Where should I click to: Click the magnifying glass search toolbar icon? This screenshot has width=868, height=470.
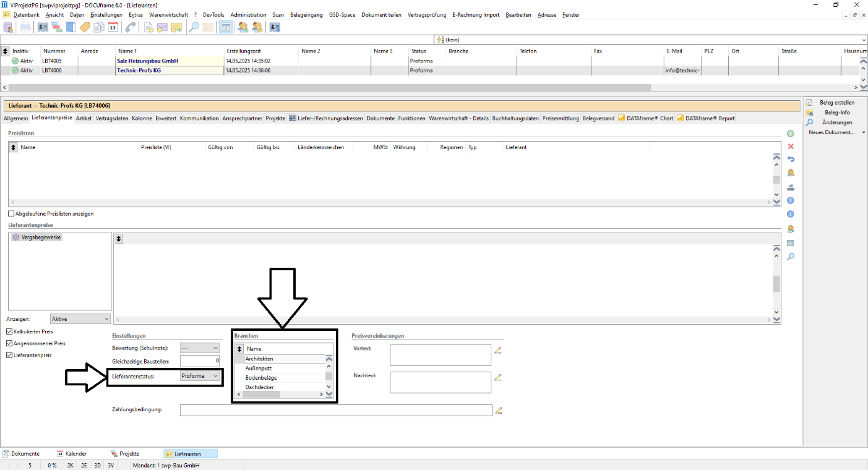(x=194, y=27)
